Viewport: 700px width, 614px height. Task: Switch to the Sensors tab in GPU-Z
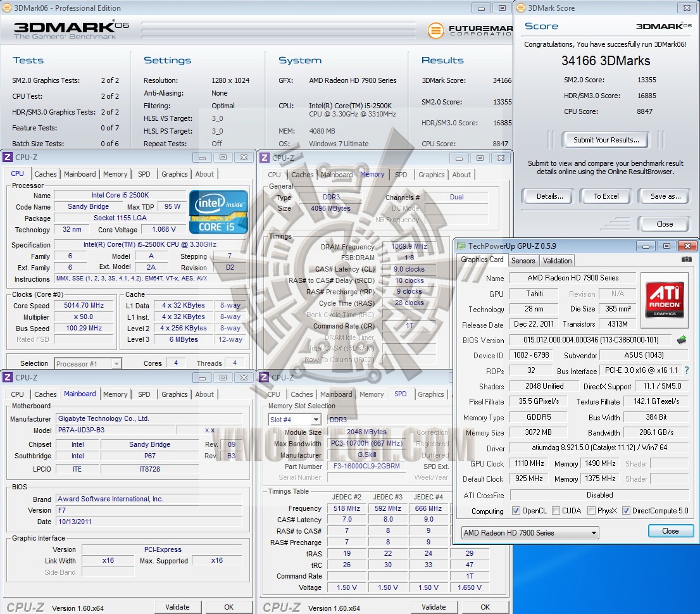click(x=523, y=260)
